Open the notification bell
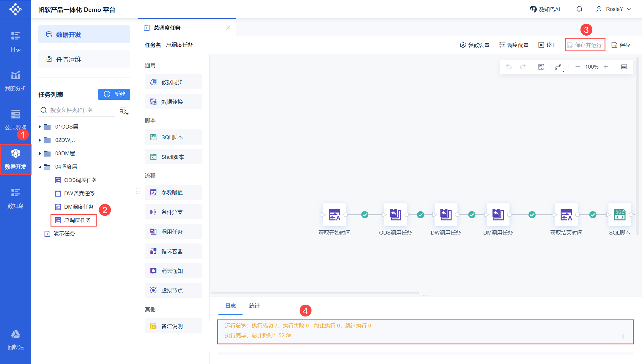 pyautogui.click(x=579, y=9)
